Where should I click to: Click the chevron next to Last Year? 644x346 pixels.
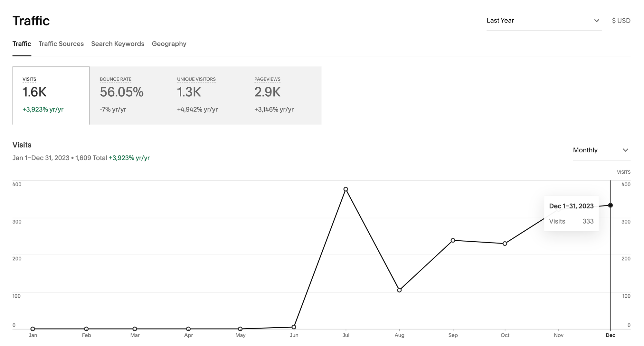[597, 20]
